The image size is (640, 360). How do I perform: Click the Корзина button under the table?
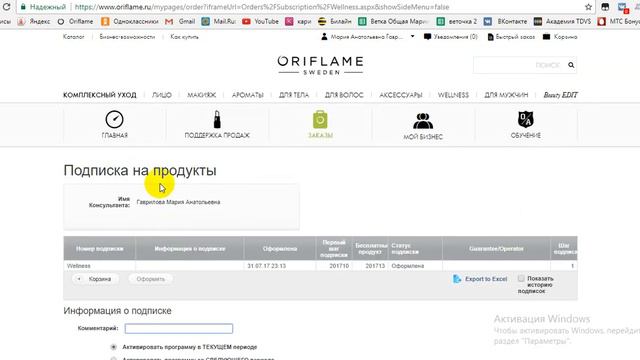tap(96, 279)
